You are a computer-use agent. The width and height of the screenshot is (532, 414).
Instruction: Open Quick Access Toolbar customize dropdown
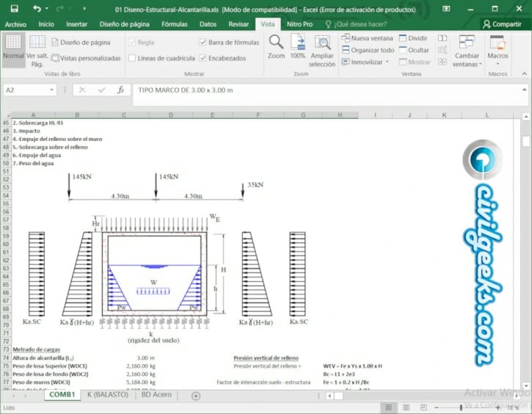pos(84,9)
